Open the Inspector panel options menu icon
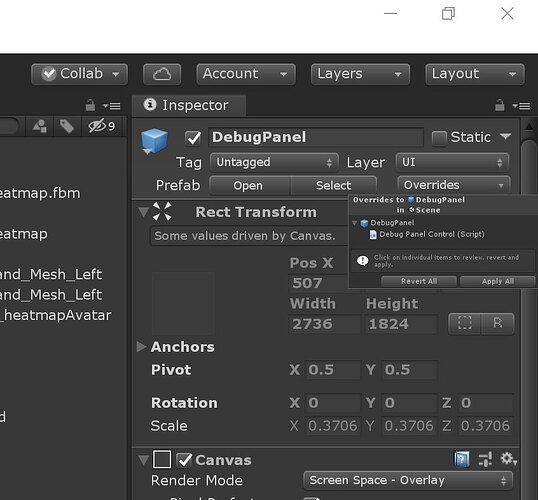Image resolution: width=538 pixels, height=500 pixels. (522, 106)
